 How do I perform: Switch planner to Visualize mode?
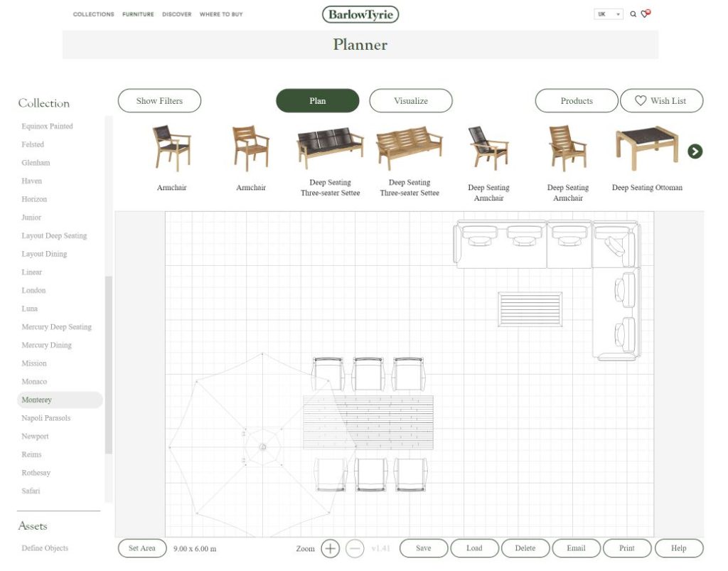[x=411, y=100]
